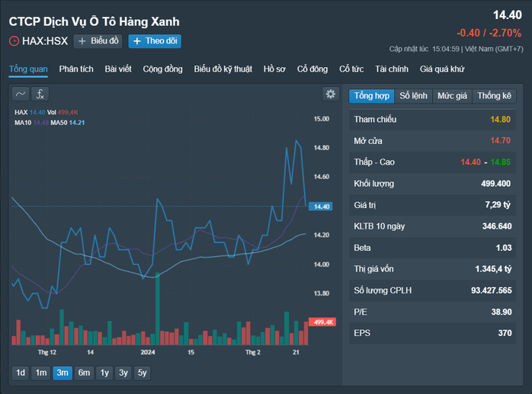Open the Cổ đông tab
Image resolution: width=532 pixels, height=394 pixels.
[312, 69]
